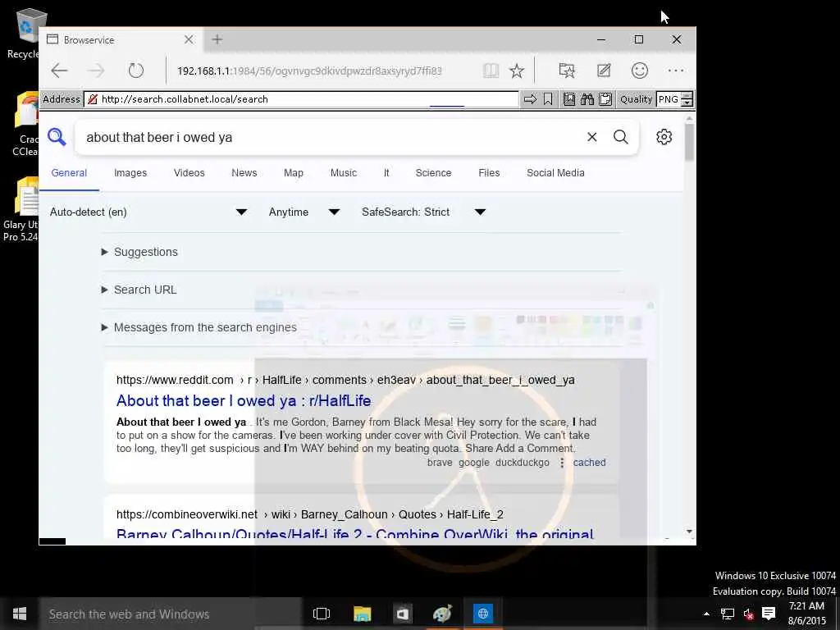This screenshot has height=630, width=840.
Task: Click Search the web and Windows box
Action: 171,614
